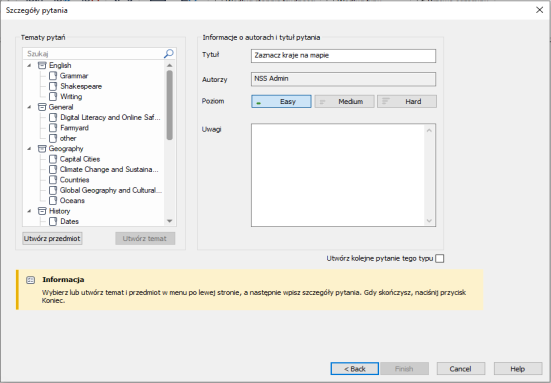
Task: Click 'Utwórz temat' button
Action: coord(145,239)
